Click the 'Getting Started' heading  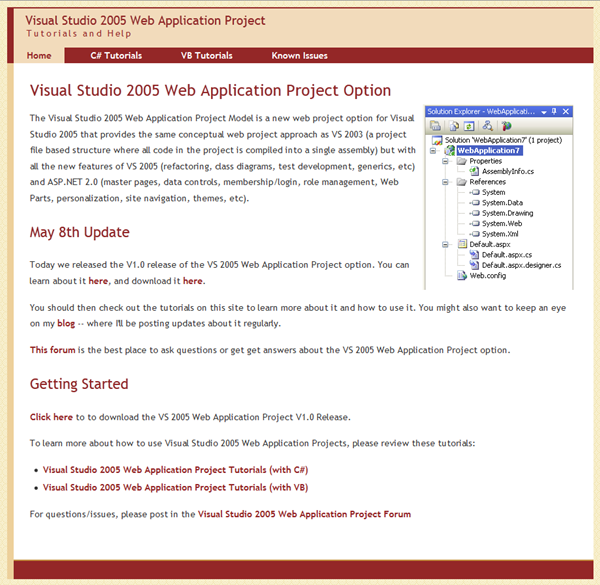point(79,384)
